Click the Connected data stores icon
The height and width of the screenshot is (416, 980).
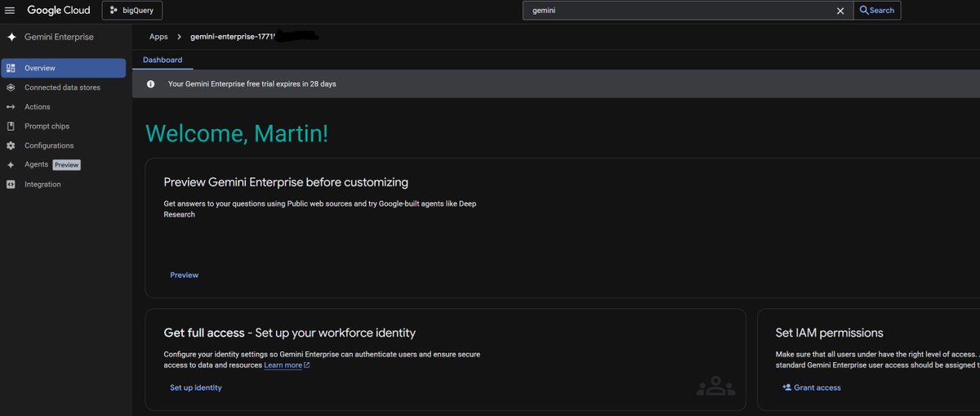[x=10, y=87]
